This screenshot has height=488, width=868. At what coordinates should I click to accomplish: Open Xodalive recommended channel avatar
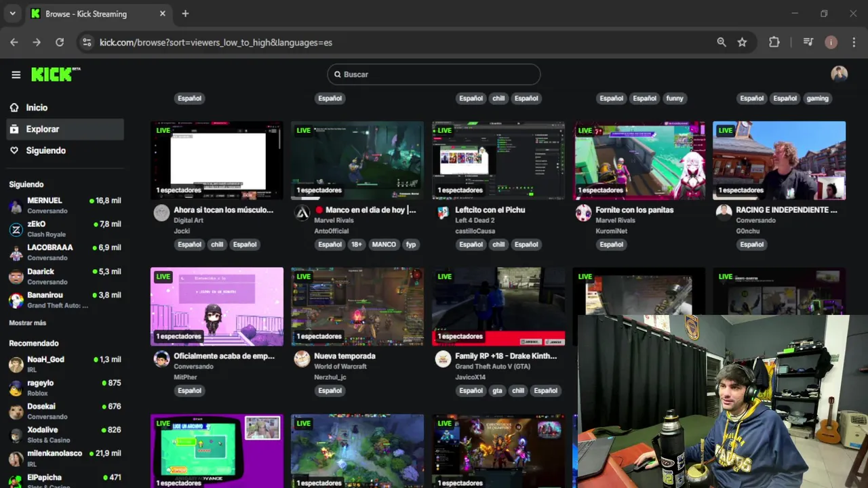click(x=16, y=435)
